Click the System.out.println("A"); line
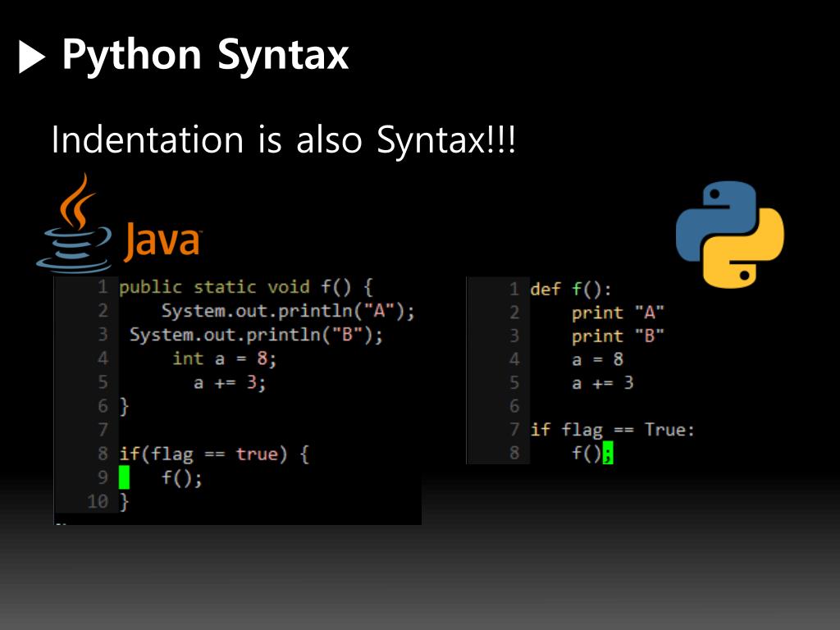The width and height of the screenshot is (840, 630). point(288,311)
